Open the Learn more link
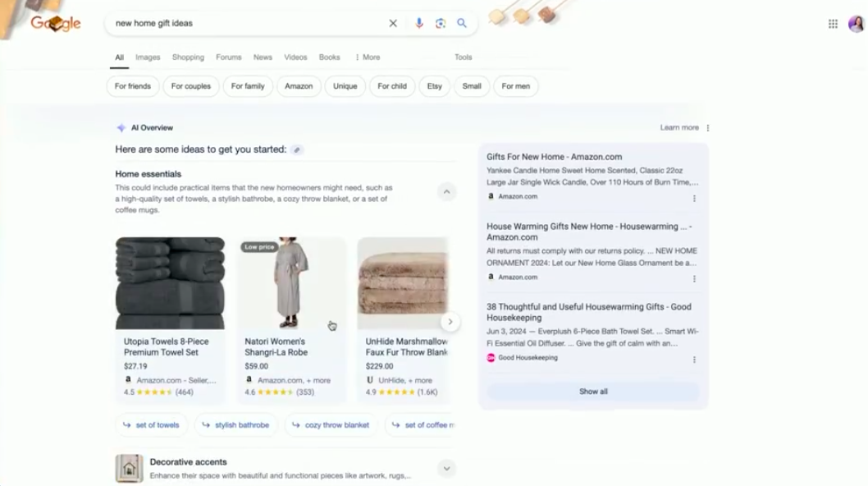This screenshot has height=486, width=868. click(x=679, y=127)
